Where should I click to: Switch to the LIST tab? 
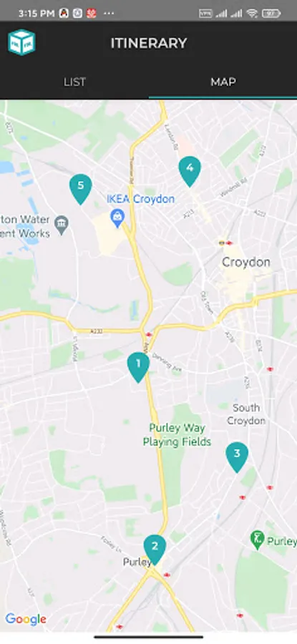coord(74,82)
